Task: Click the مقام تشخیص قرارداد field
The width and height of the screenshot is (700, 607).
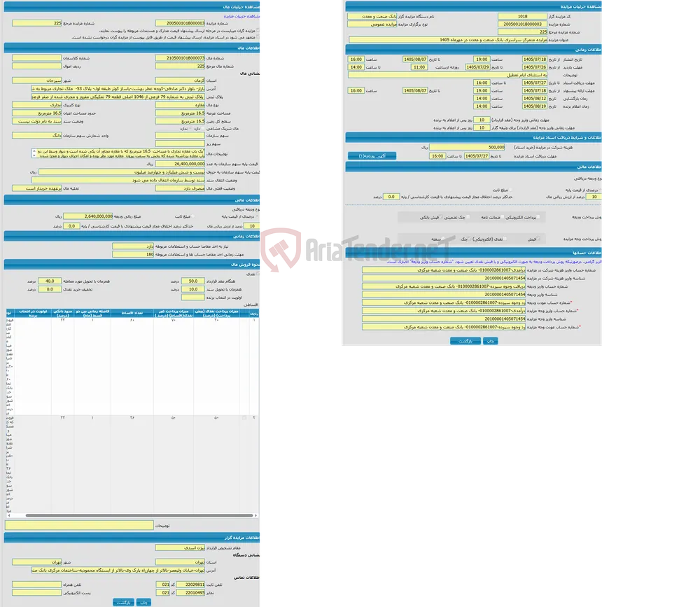Action: tap(180, 547)
